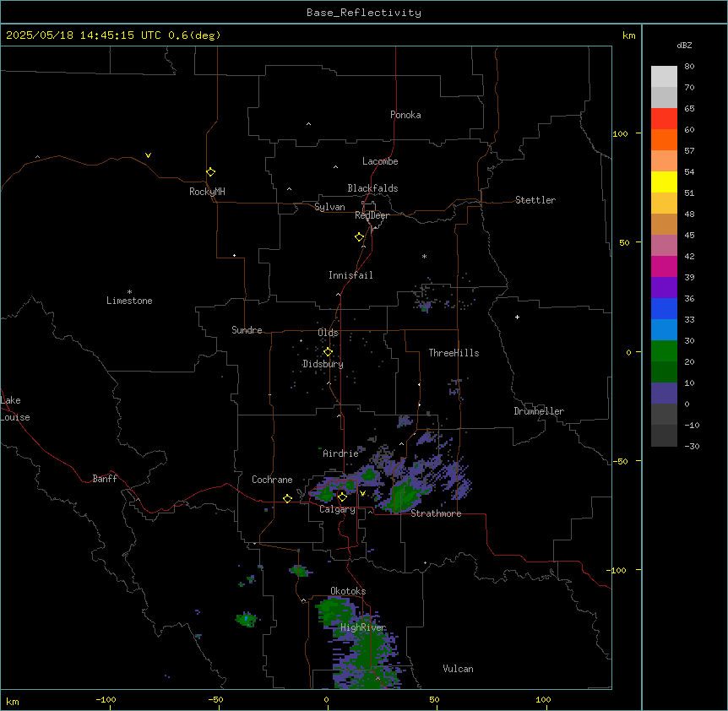
Task: Click the km unit label at top right
Action: click(x=628, y=35)
